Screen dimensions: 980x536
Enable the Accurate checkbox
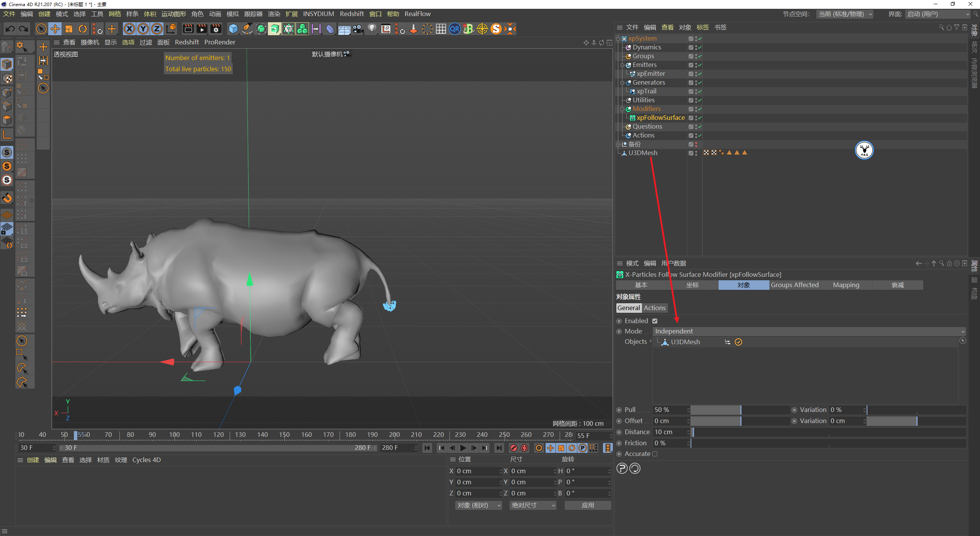[x=655, y=454]
